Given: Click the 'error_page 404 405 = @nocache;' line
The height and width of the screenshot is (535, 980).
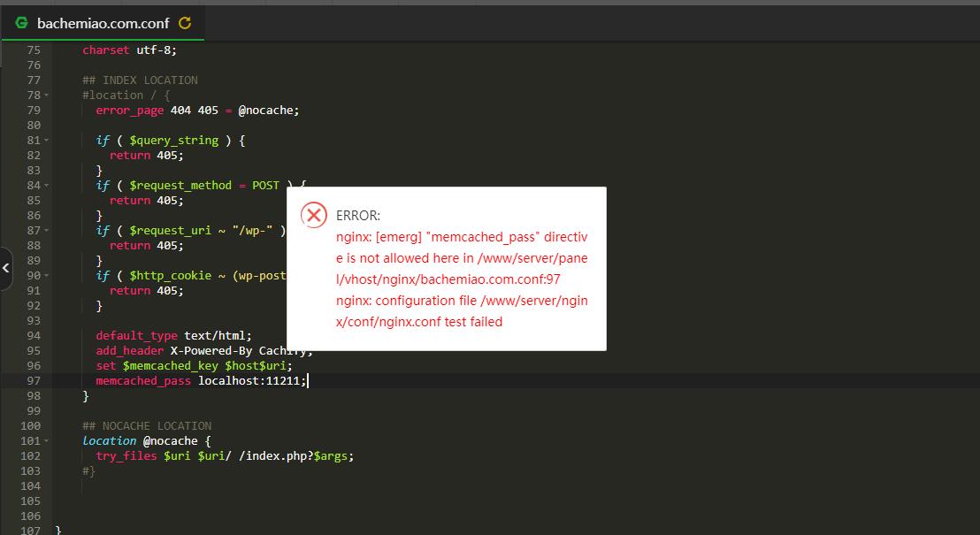Looking at the screenshot, I should coord(197,110).
